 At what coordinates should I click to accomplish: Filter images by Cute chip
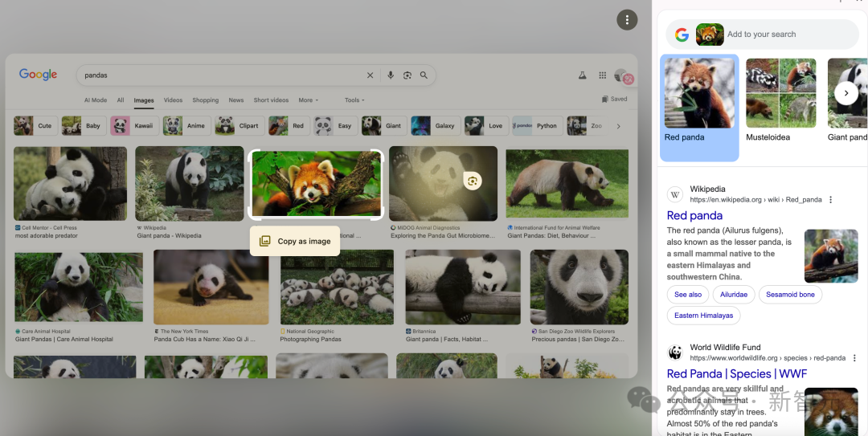pos(35,125)
